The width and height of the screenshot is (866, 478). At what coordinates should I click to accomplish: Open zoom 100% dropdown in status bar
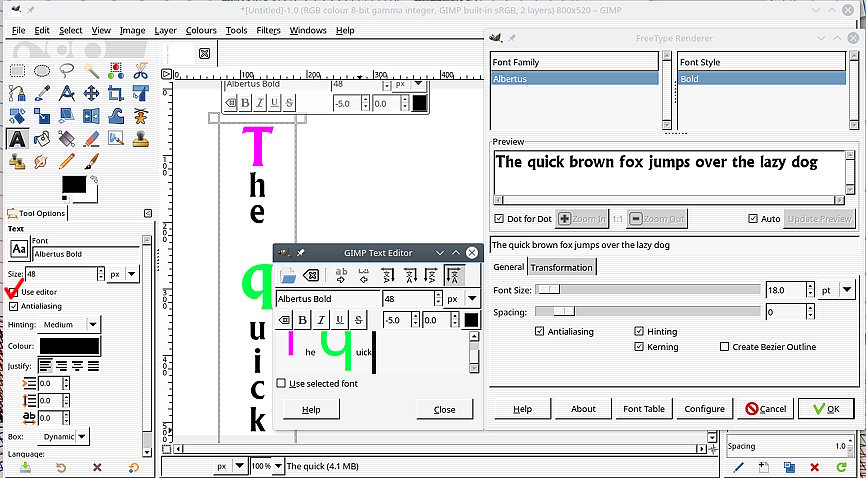pyautogui.click(x=267, y=466)
